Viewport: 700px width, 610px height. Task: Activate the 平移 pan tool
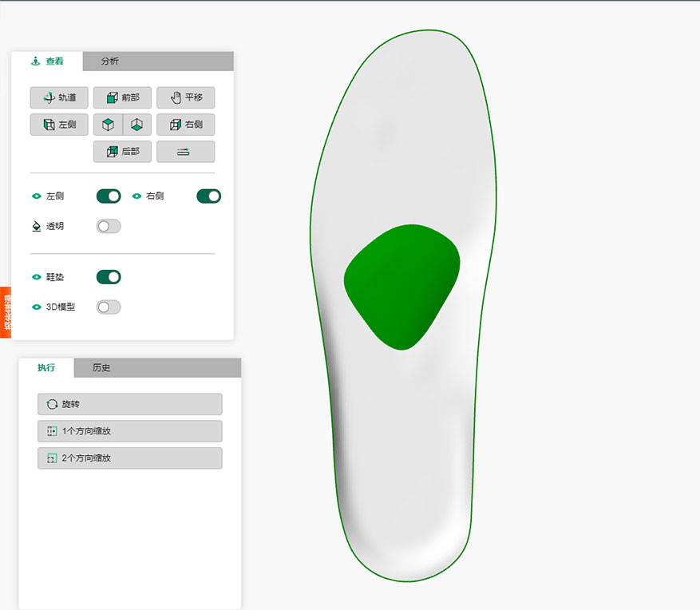click(x=185, y=97)
